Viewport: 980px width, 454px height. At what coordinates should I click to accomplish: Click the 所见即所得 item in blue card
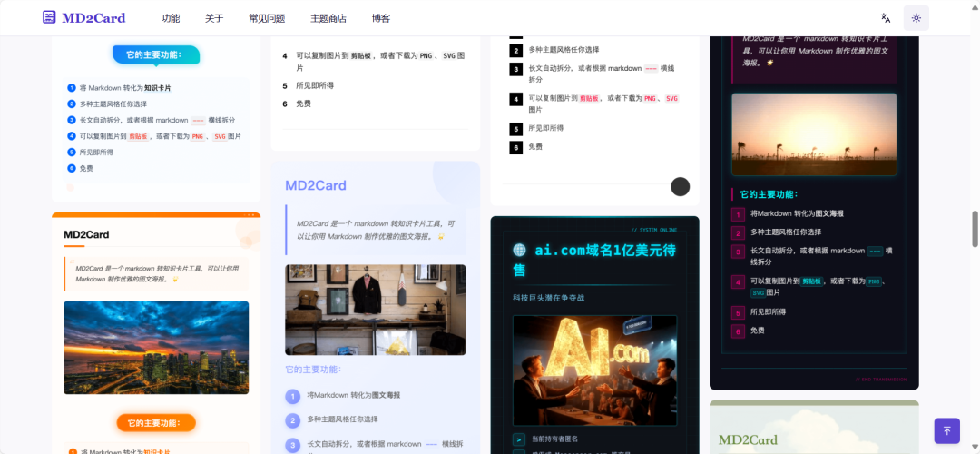pos(96,152)
